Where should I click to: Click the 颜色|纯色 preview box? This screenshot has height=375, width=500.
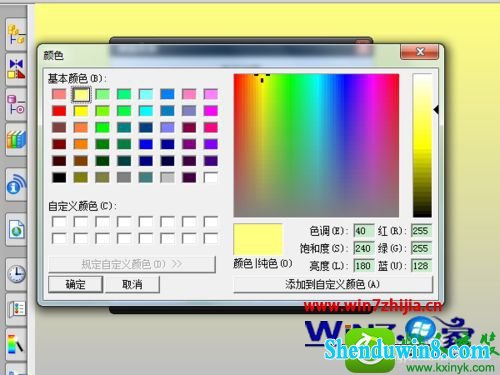pyautogui.click(x=258, y=239)
